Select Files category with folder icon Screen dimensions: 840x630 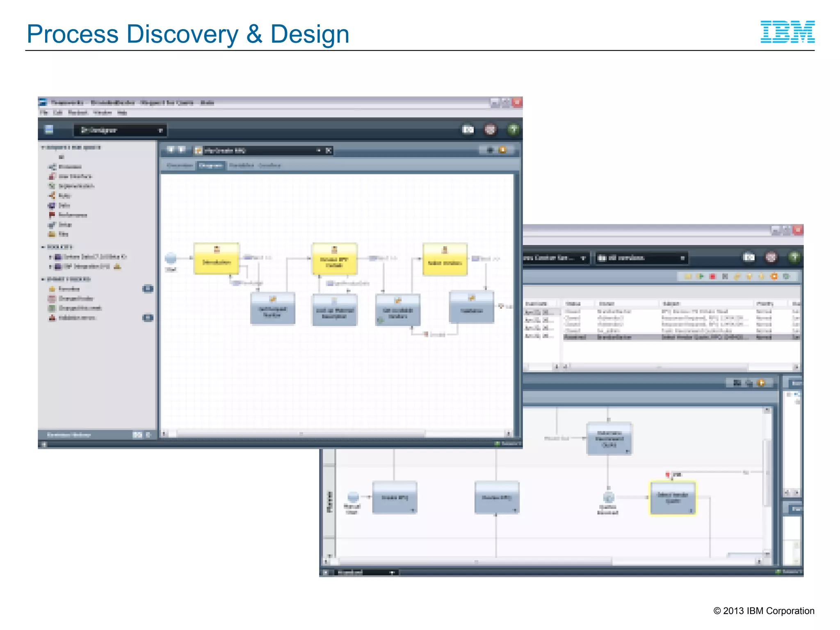point(59,234)
